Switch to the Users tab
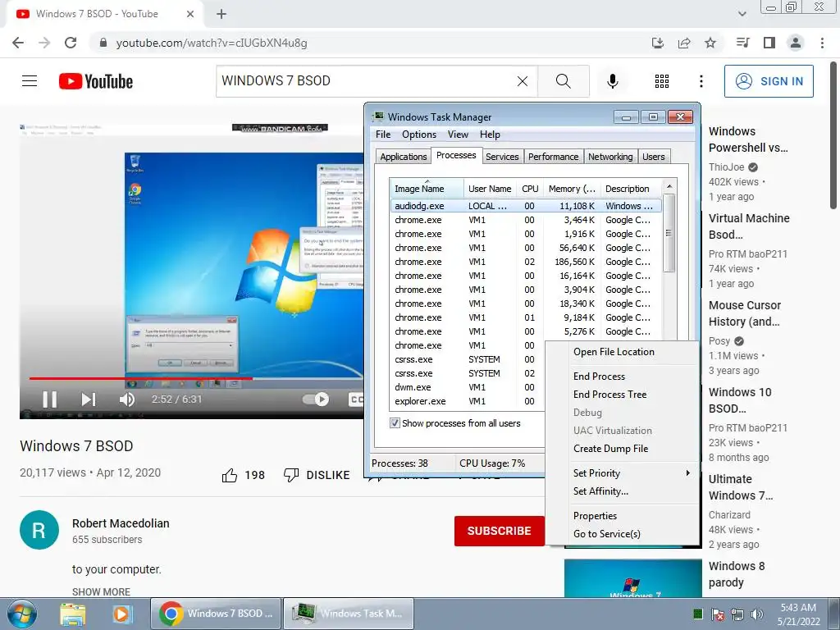Screen dimensions: 840x630 coord(654,157)
